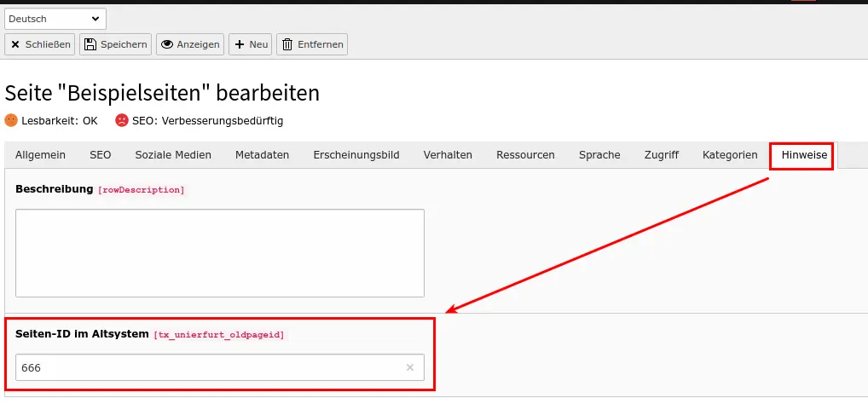Click the Neu plus icon button

(250, 44)
